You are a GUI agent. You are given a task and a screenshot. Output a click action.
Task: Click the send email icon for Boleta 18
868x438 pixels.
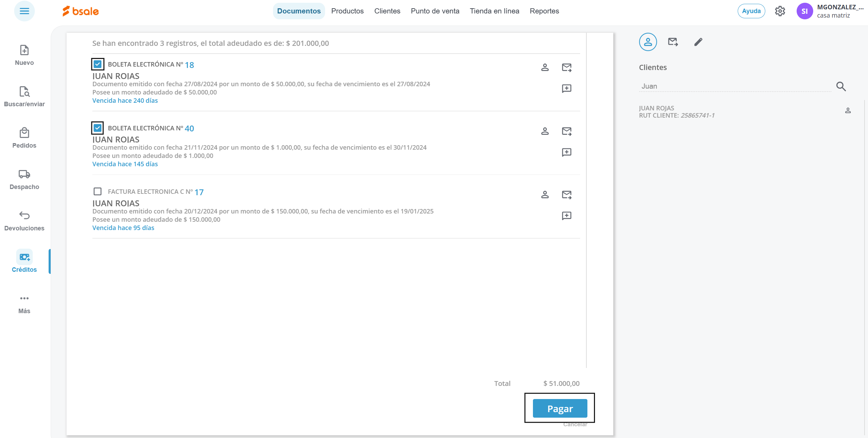pos(566,67)
